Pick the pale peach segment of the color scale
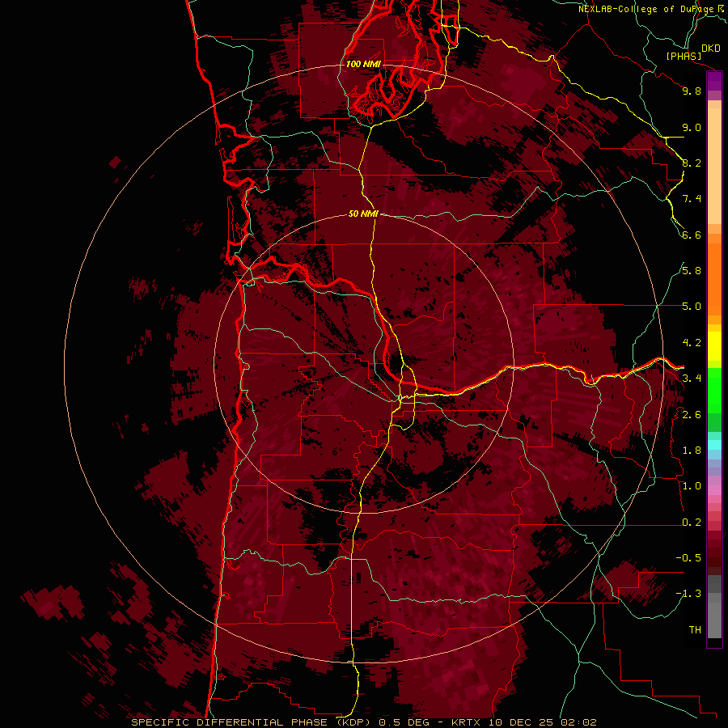The height and width of the screenshot is (728, 728). pos(714,167)
